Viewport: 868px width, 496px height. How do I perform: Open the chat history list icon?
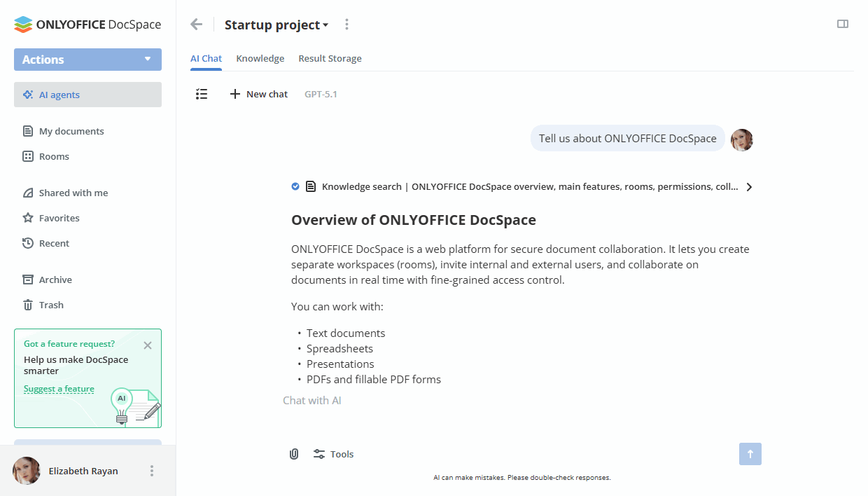[202, 94]
